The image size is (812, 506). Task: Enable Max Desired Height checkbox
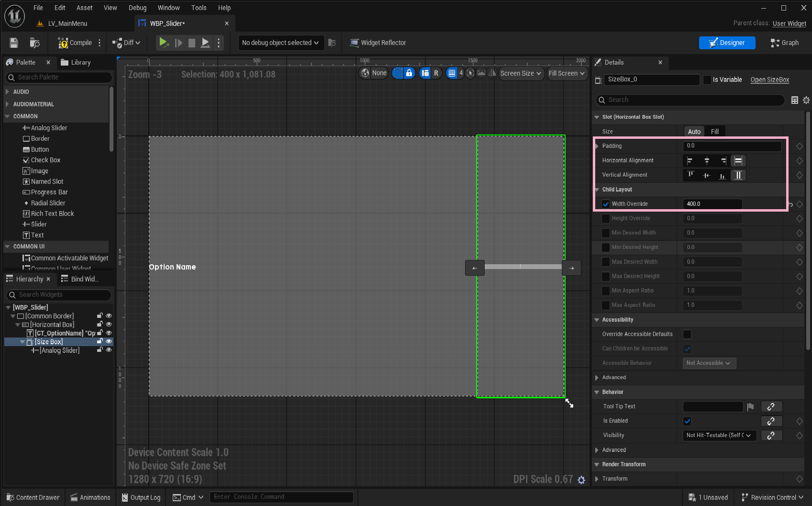[606, 276]
